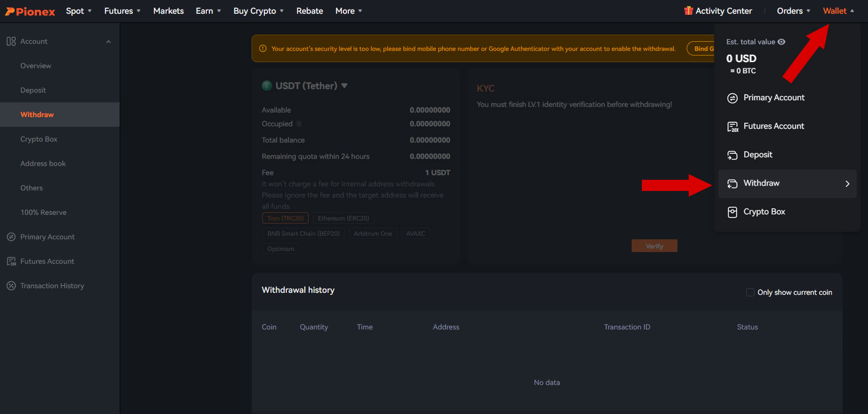The width and height of the screenshot is (868, 414).
Task: Open the 100% Reserve sidebar link
Action: coord(43,212)
